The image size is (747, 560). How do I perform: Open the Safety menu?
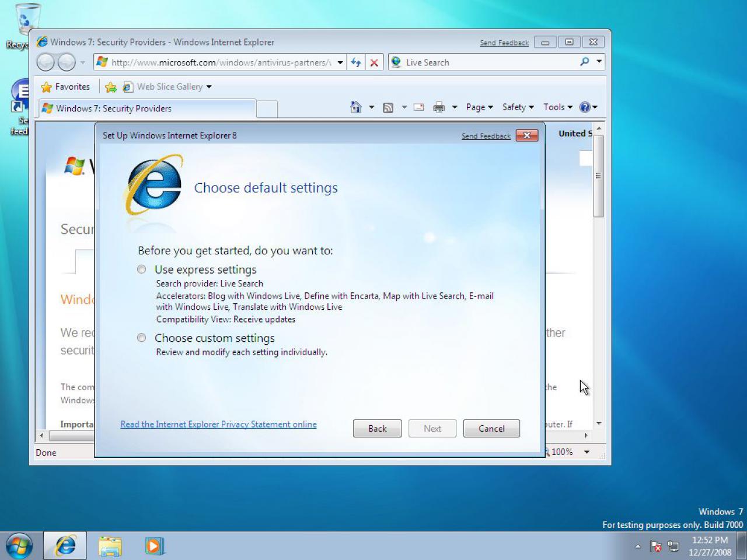[518, 107]
